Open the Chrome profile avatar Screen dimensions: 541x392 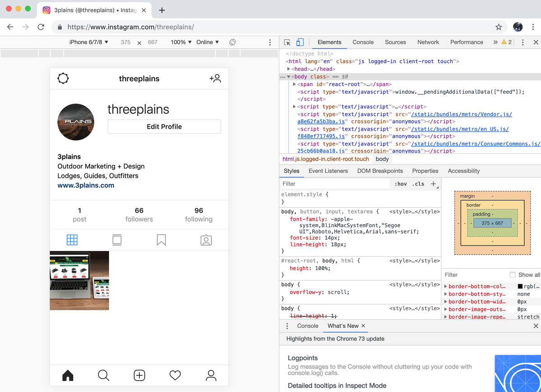pyautogui.click(x=518, y=27)
